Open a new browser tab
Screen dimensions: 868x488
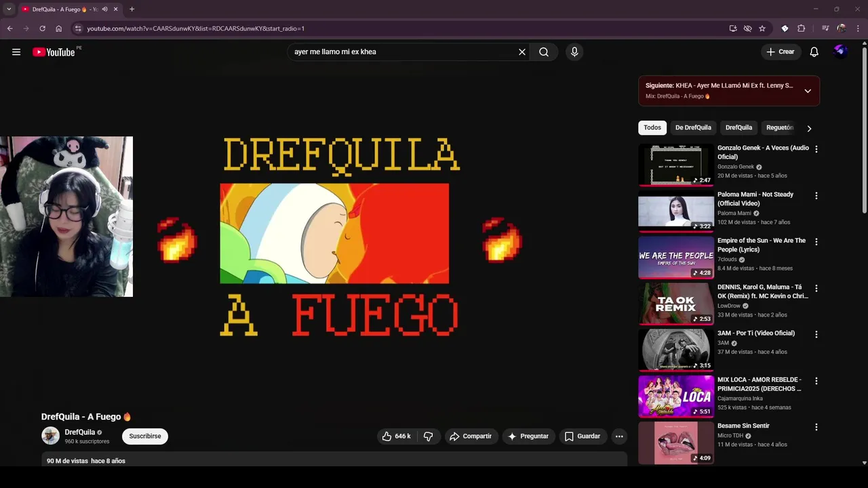[x=132, y=9]
